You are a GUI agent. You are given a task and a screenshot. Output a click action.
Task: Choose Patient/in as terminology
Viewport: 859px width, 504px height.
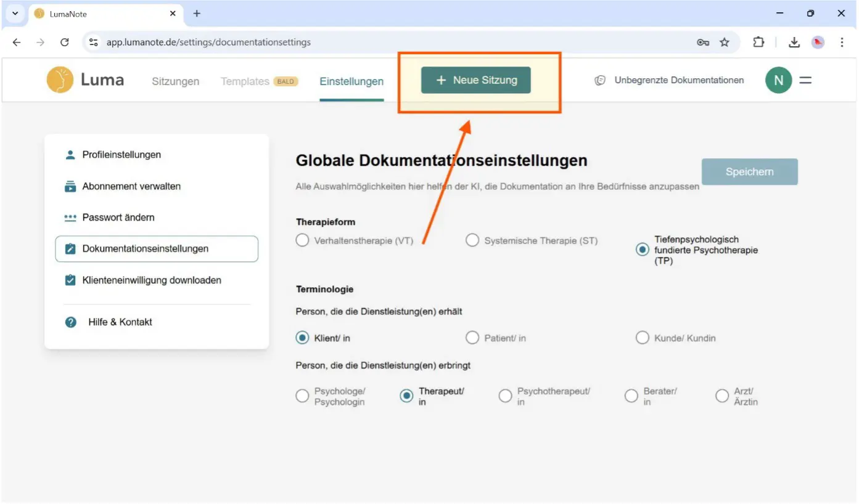coord(472,337)
